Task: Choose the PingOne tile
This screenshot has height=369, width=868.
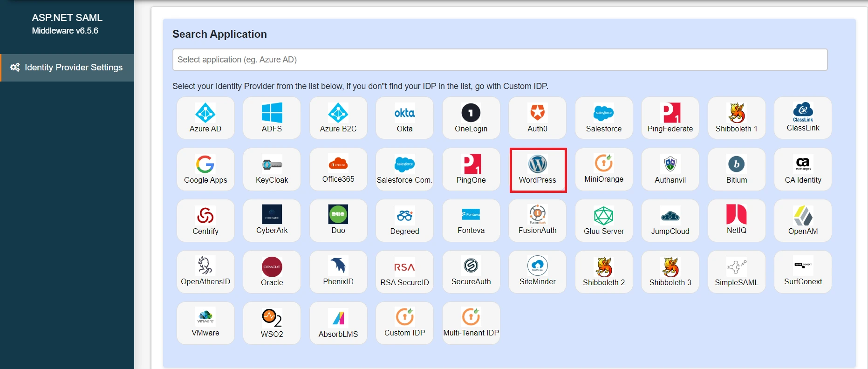Action: (471, 169)
